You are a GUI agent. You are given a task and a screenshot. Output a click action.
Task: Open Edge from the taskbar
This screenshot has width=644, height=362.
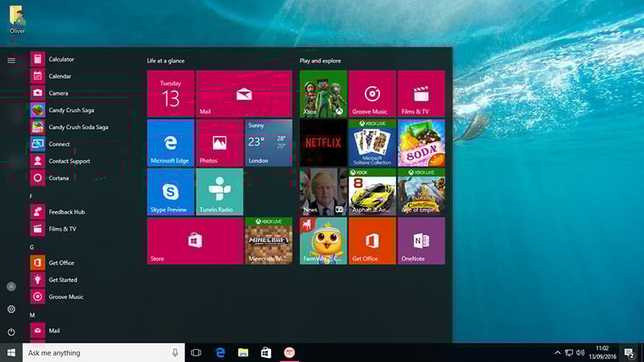tap(220, 352)
